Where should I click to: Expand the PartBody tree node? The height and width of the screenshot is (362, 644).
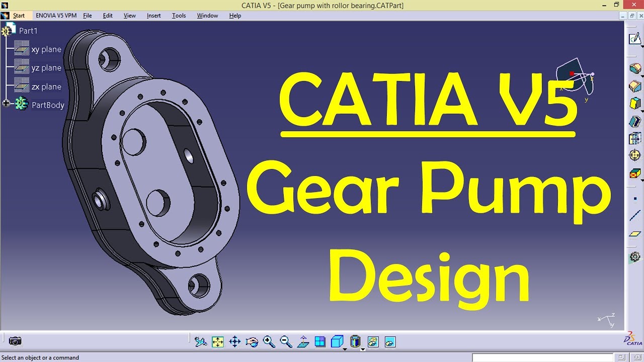tap(7, 104)
